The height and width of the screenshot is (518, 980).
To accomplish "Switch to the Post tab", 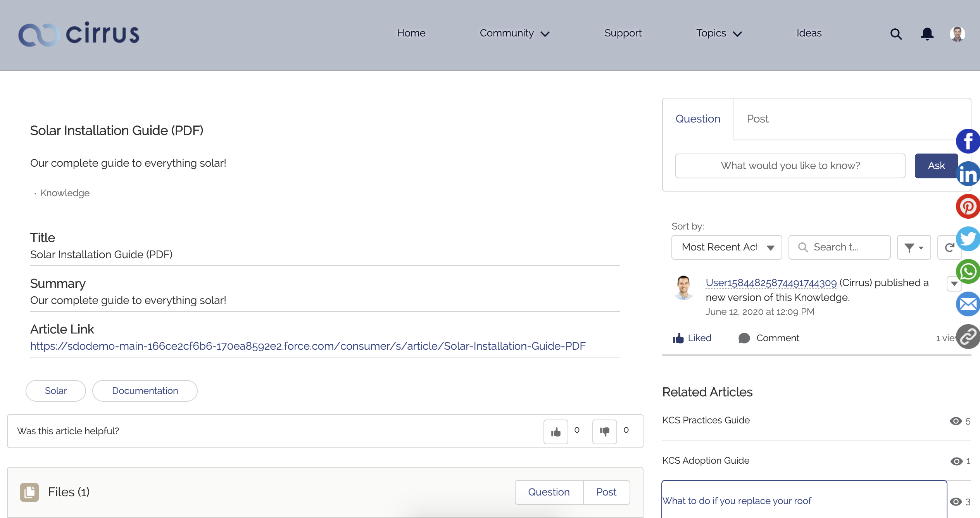I will pyautogui.click(x=757, y=119).
